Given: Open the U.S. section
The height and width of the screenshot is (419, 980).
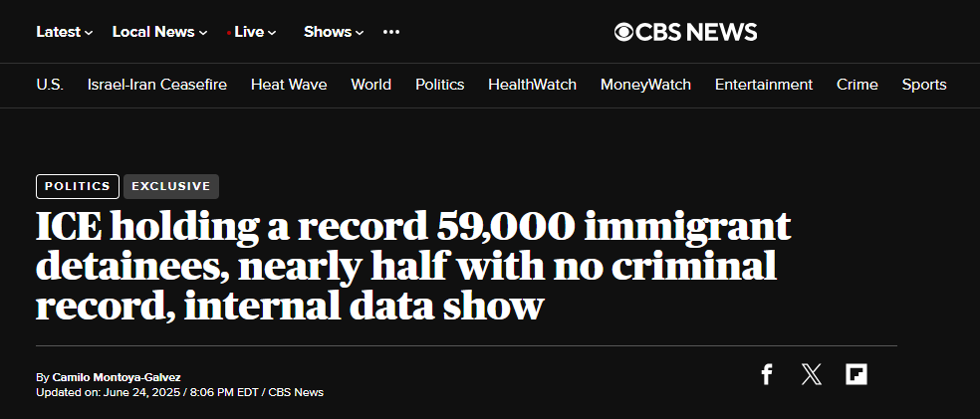Looking at the screenshot, I should (x=50, y=85).
